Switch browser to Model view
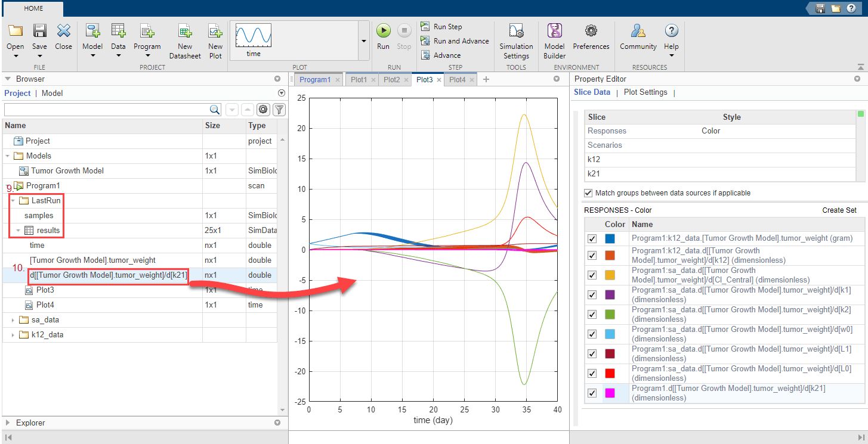868x444 pixels. click(52, 93)
